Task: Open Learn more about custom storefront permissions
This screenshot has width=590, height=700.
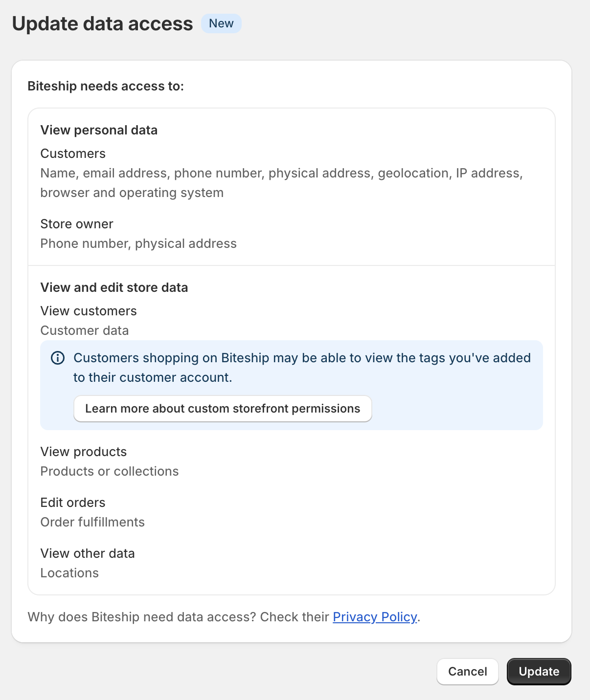Action: tap(223, 409)
